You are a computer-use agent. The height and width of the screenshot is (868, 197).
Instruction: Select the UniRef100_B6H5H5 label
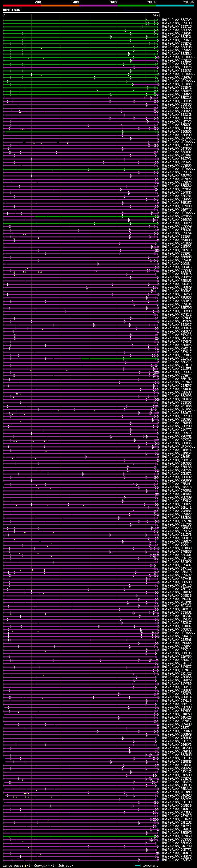pos(177,257)
